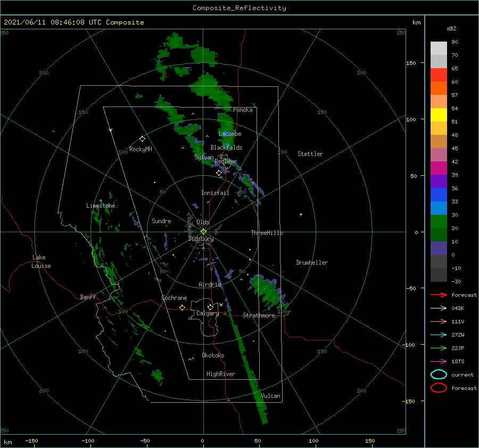Image resolution: width=479 pixels, height=448 pixels.
Task: Select the magenta 18TS arrow legend icon
Action: pyautogui.click(x=439, y=362)
